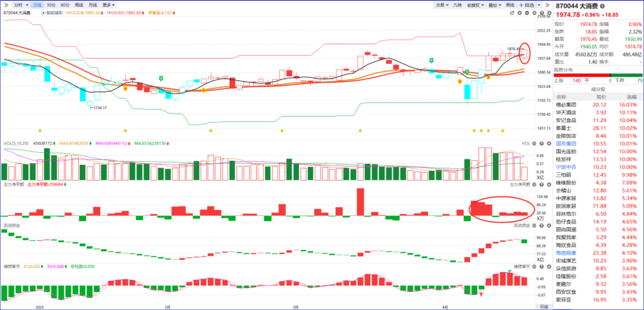This screenshot has height=310, width=644.
Task: Click 安记食品 in constituent list
Action: [x=566, y=121]
